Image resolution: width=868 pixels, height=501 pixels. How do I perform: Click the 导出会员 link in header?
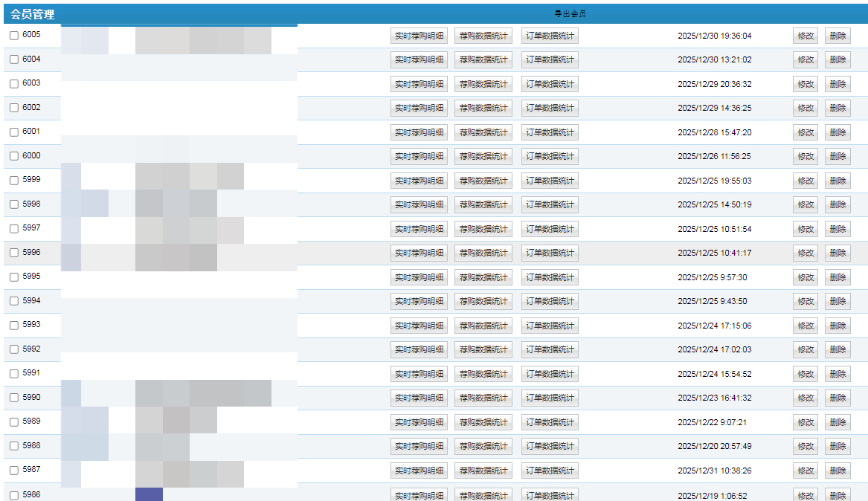click(x=570, y=14)
